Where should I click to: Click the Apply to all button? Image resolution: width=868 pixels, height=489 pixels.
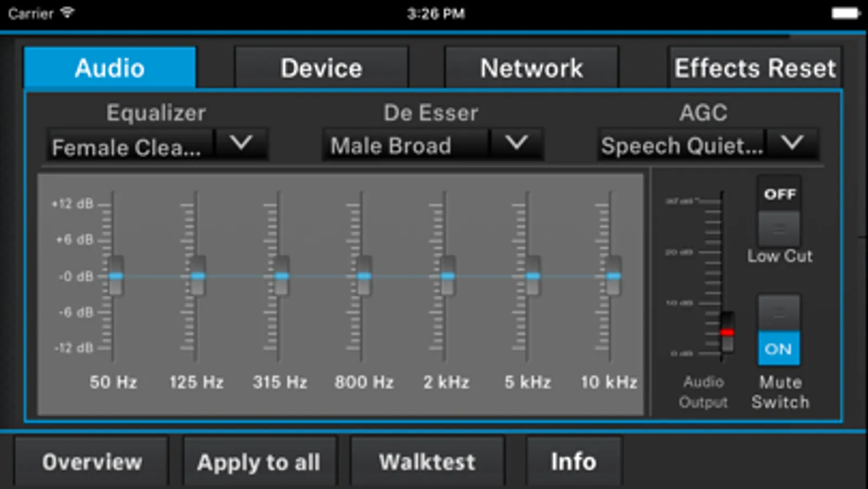click(259, 462)
